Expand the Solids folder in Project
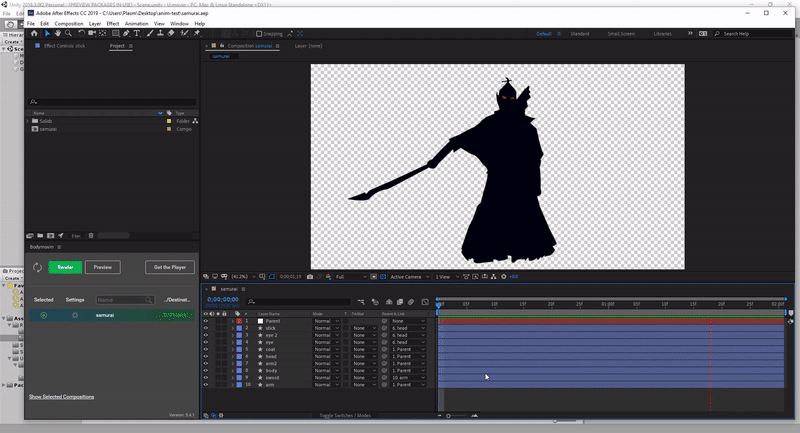The width and height of the screenshot is (800, 433). click(x=29, y=121)
